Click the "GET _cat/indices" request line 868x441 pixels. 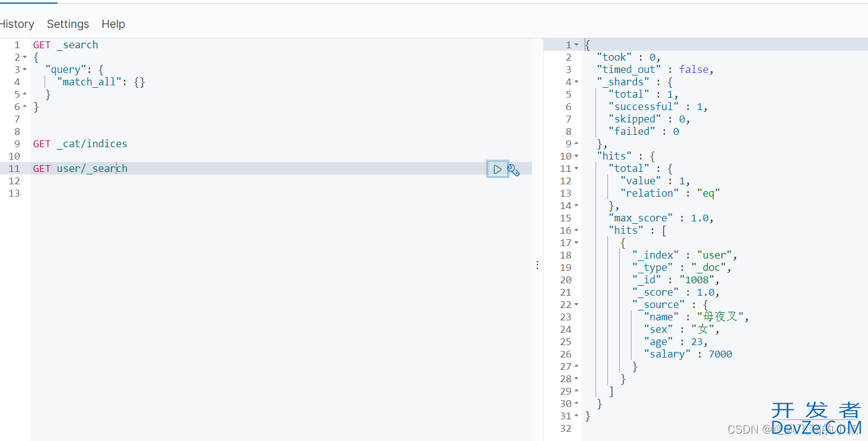(80, 143)
